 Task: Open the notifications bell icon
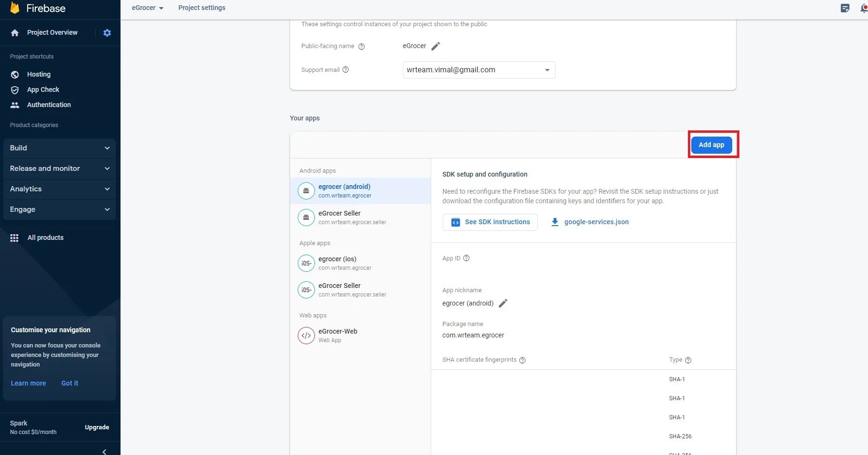[864, 8]
